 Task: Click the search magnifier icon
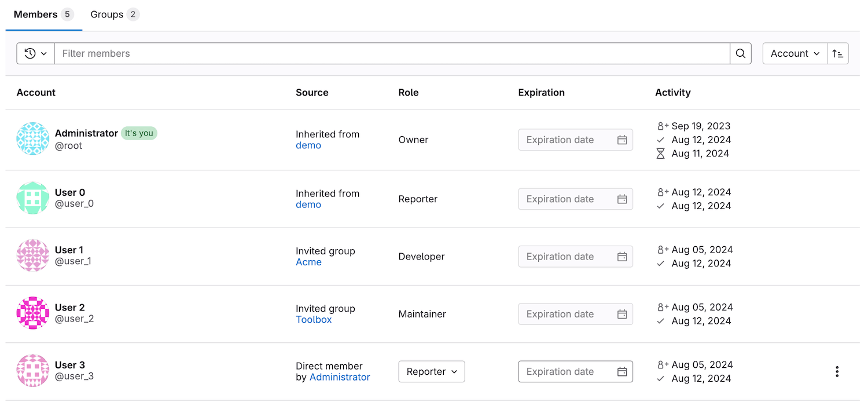pos(741,53)
